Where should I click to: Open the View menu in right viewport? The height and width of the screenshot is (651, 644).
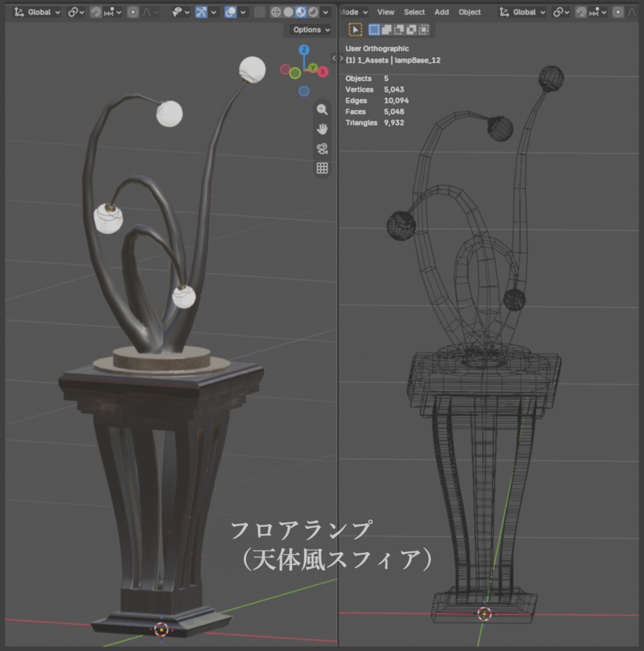pyautogui.click(x=385, y=12)
